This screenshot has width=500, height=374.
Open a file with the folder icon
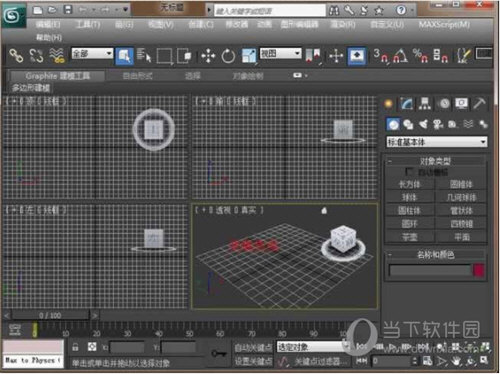pyautogui.click(x=52, y=10)
